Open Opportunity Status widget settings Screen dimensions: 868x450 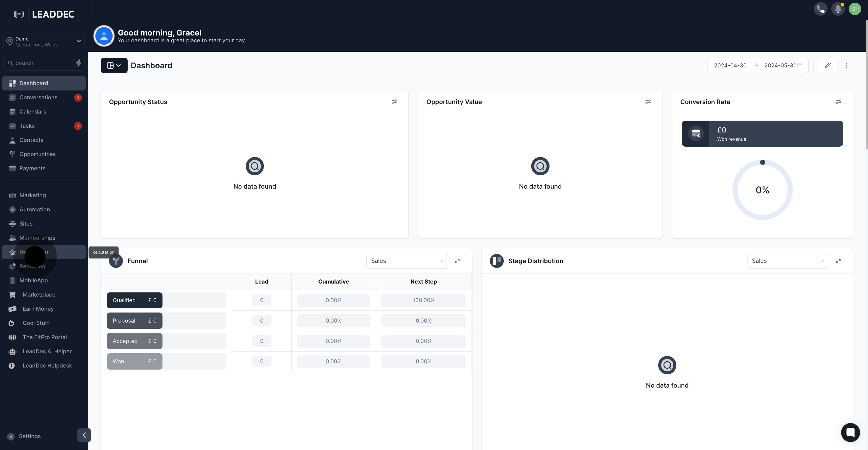click(394, 101)
